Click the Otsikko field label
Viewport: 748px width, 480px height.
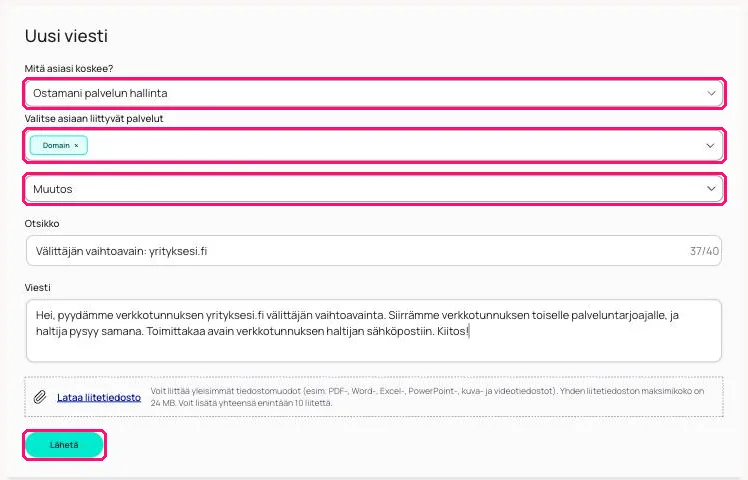(x=42, y=223)
